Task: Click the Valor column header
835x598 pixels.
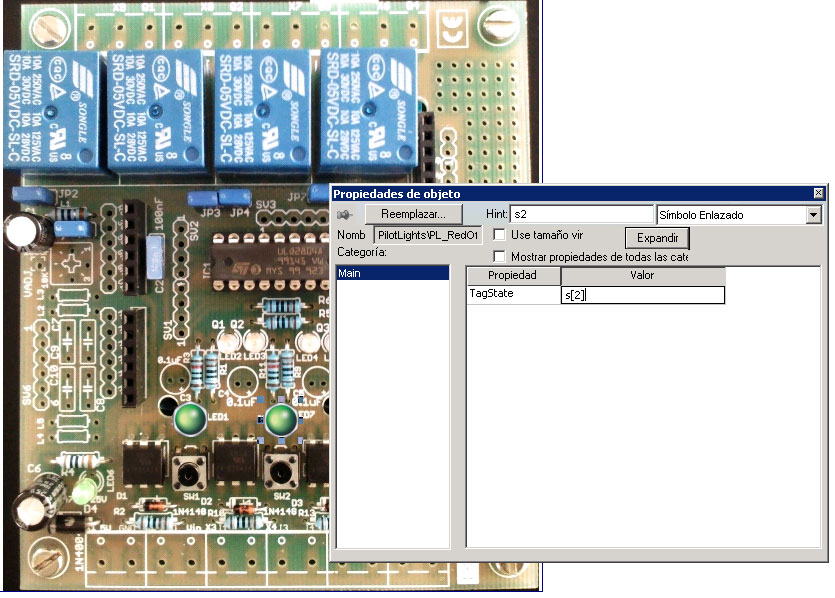Action: click(x=642, y=275)
